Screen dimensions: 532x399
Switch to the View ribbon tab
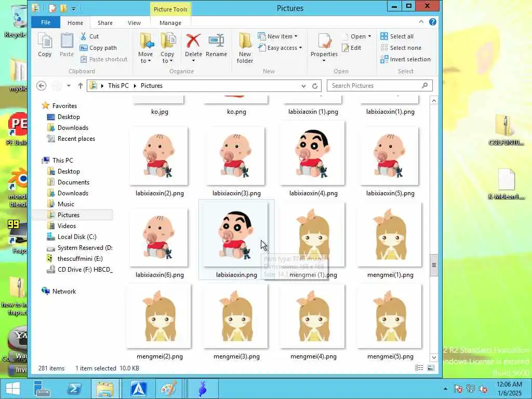click(134, 23)
